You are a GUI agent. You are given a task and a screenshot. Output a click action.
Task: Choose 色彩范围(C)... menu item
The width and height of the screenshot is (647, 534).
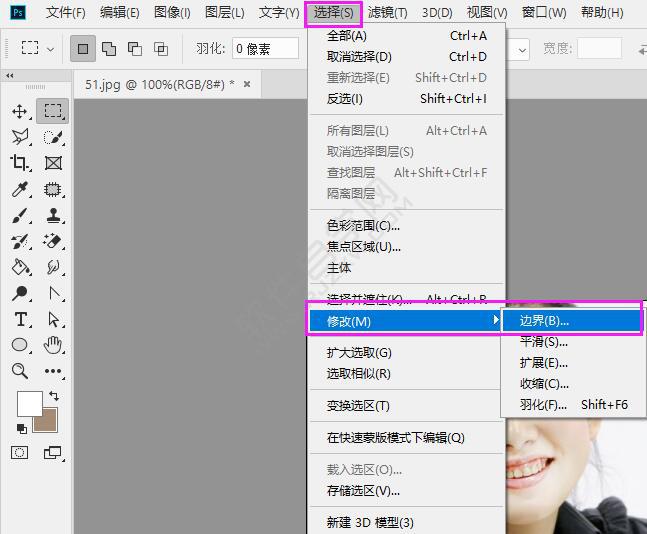coord(406,226)
